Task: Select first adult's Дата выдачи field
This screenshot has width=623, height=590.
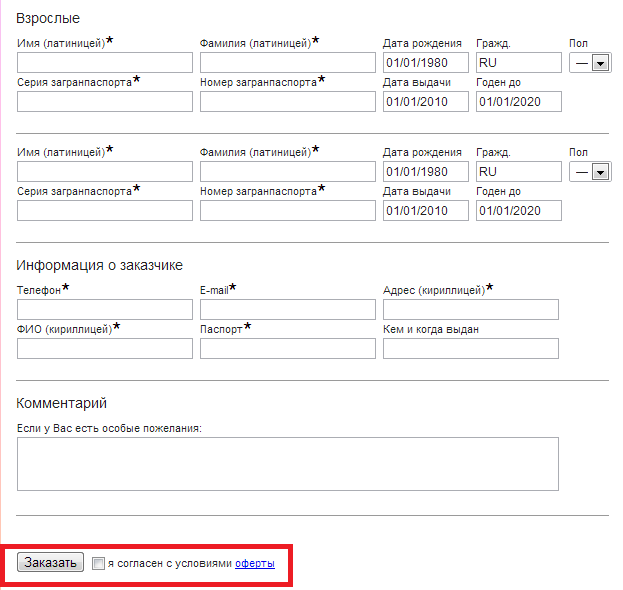Action: click(426, 102)
